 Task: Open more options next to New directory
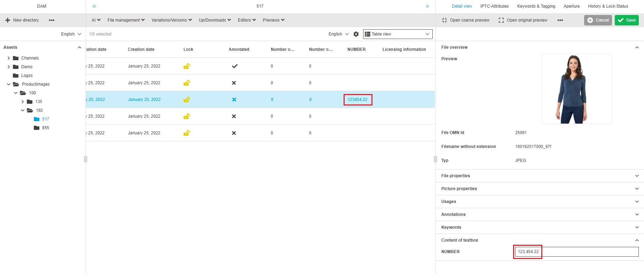coord(52,20)
